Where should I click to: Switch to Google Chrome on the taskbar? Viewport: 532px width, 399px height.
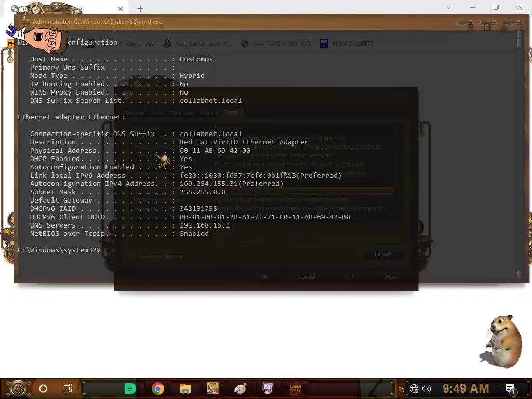coord(158,389)
